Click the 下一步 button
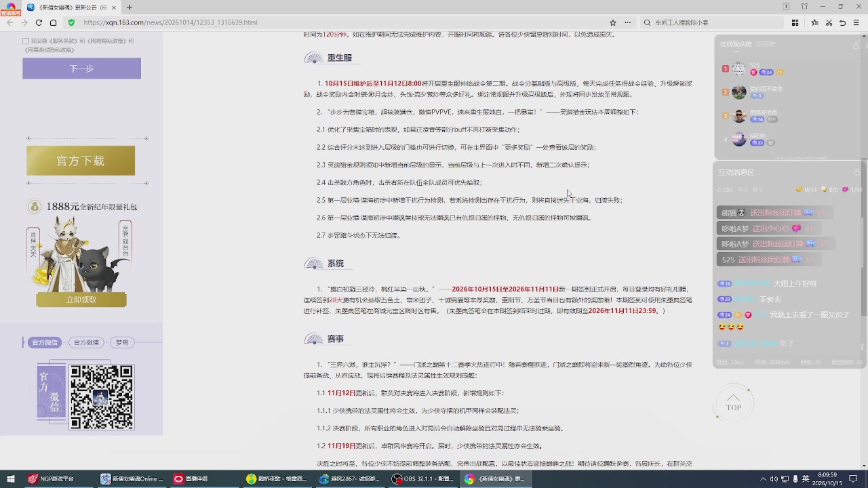This screenshot has width=868, height=488. coord(81,68)
